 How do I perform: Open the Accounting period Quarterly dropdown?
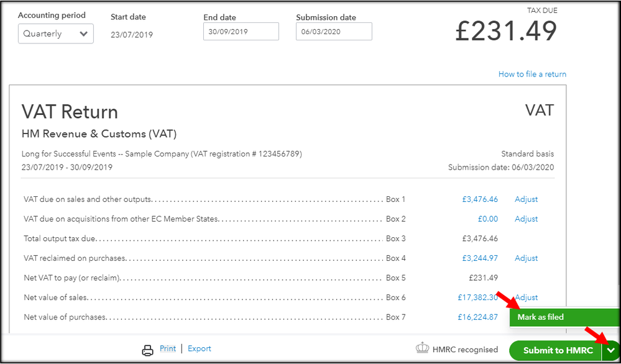(x=56, y=34)
